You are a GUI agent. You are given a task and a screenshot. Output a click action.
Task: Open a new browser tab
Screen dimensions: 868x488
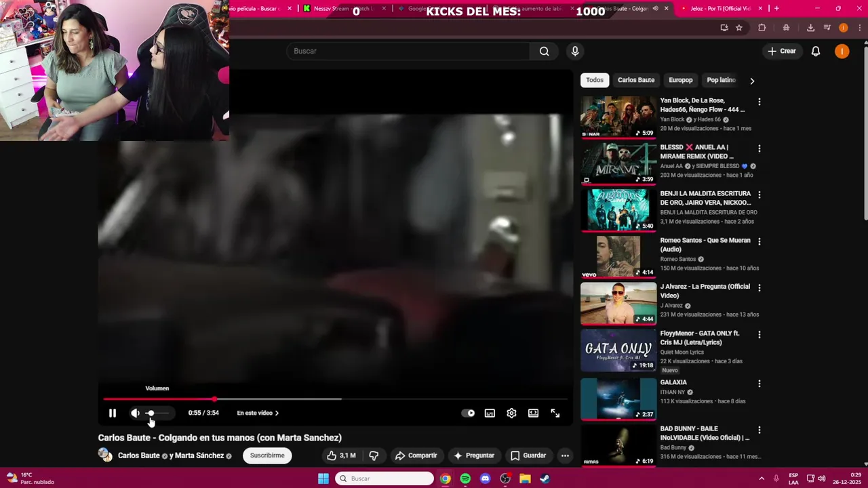point(776,8)
